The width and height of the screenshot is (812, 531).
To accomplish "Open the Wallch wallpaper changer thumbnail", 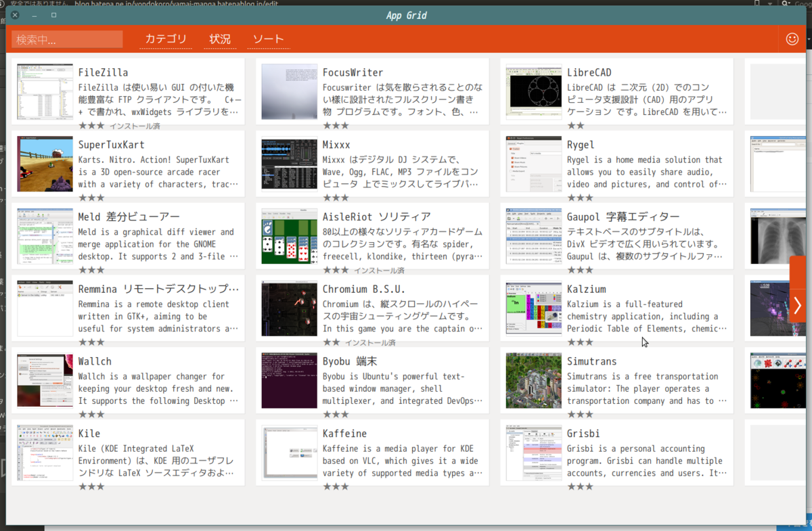I will tap(45, 381).
